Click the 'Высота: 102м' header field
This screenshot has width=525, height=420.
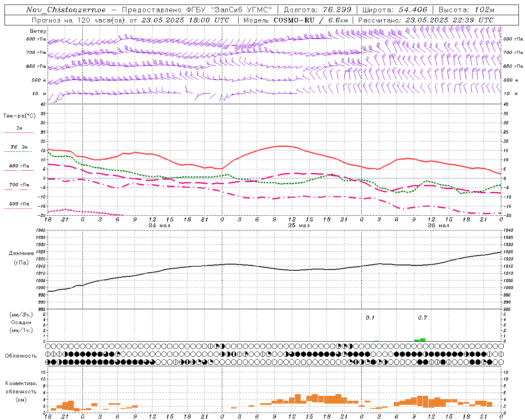tap(466, 10)
